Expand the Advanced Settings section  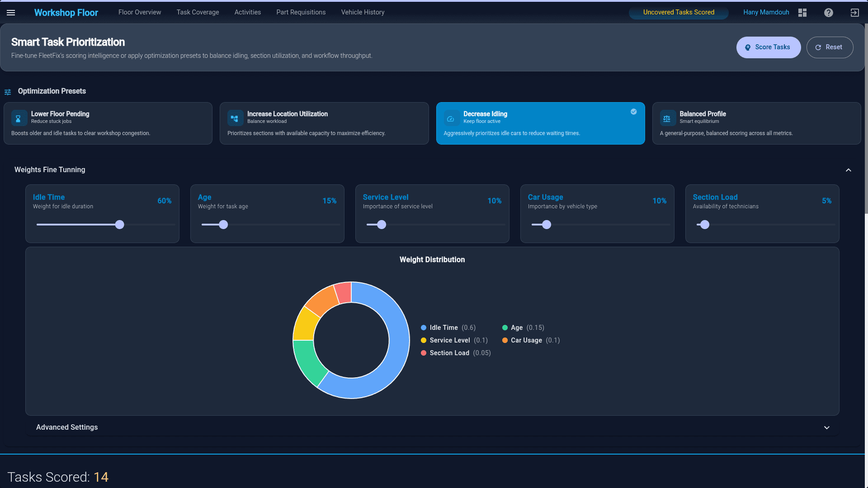(827, 427)
